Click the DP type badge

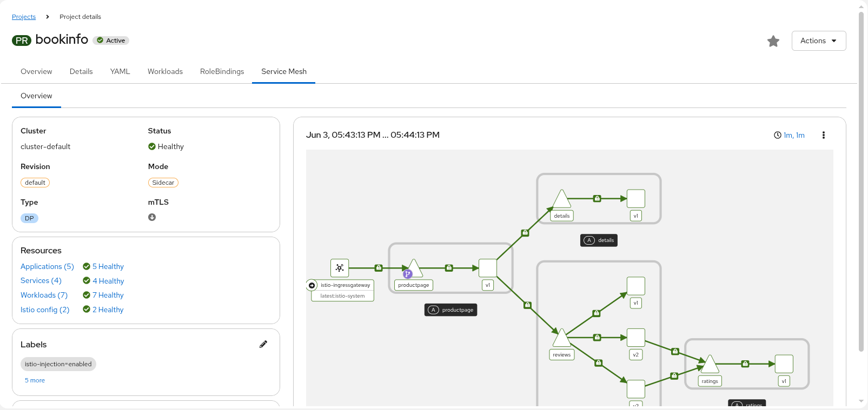point(29,218)
